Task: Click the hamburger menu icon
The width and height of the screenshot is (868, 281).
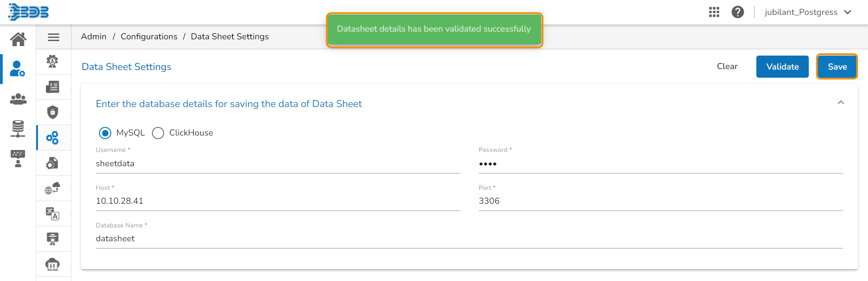Action: (53, 37)
